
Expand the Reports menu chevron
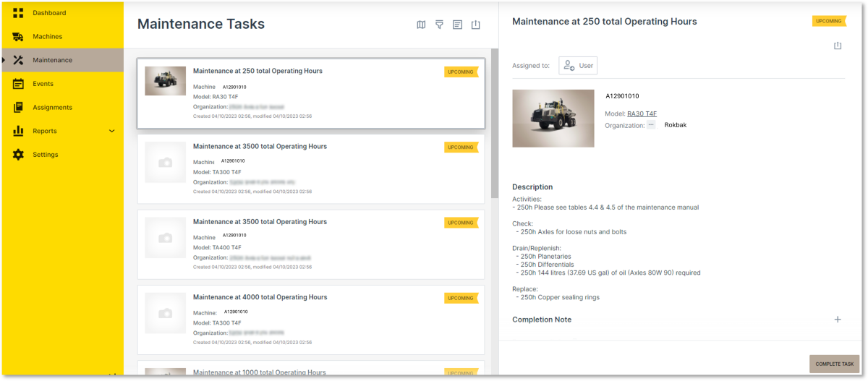point(111,131)
